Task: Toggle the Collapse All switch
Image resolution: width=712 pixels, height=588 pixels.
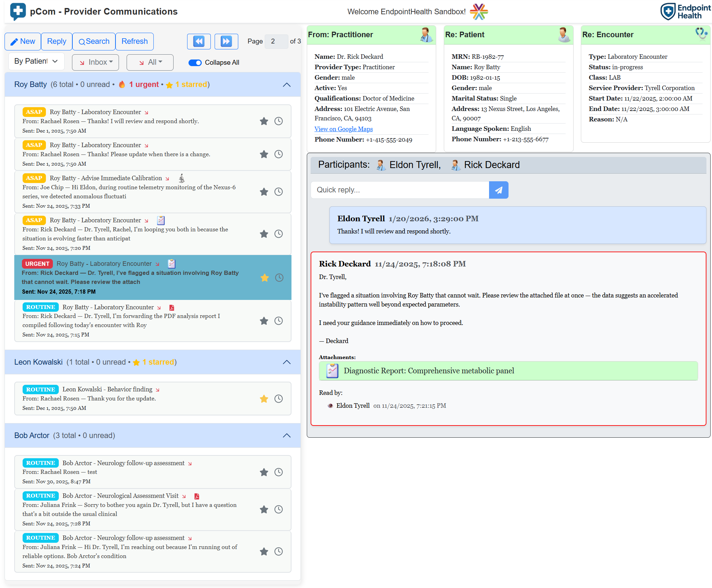Action: point(195,63)
